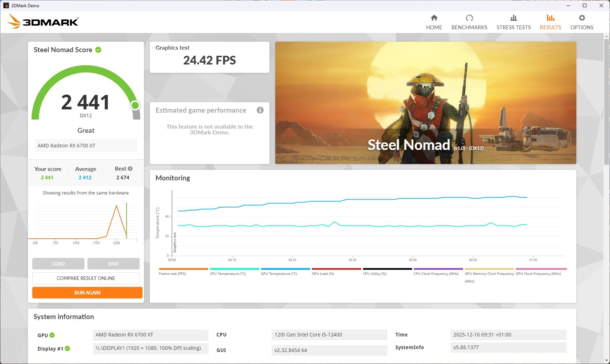
Task: Click the 24.42 FPS graphics test result
Action: click(210, 60)
